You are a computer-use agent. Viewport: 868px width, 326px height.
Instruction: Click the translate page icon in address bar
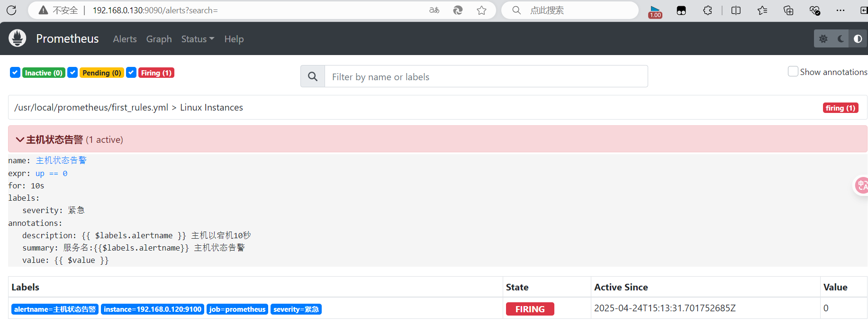click(x=434, y=10)
